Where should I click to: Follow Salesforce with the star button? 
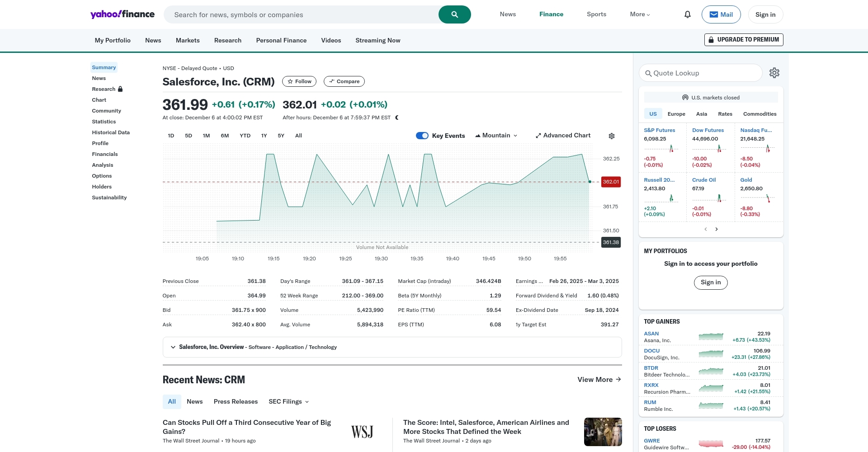[299, 81]
